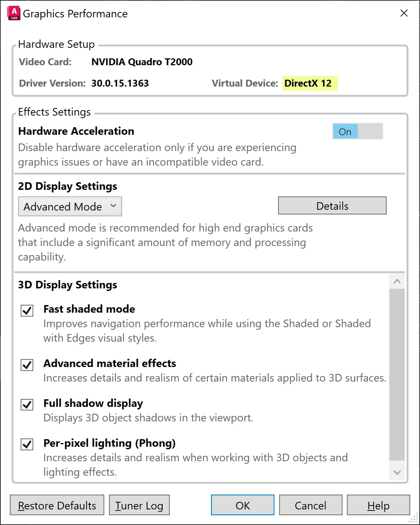Open the 2D Display Settings mode dropdown
Image resolution: width=420 pixels, height=525 pixels.
click(x=70, y=206)
